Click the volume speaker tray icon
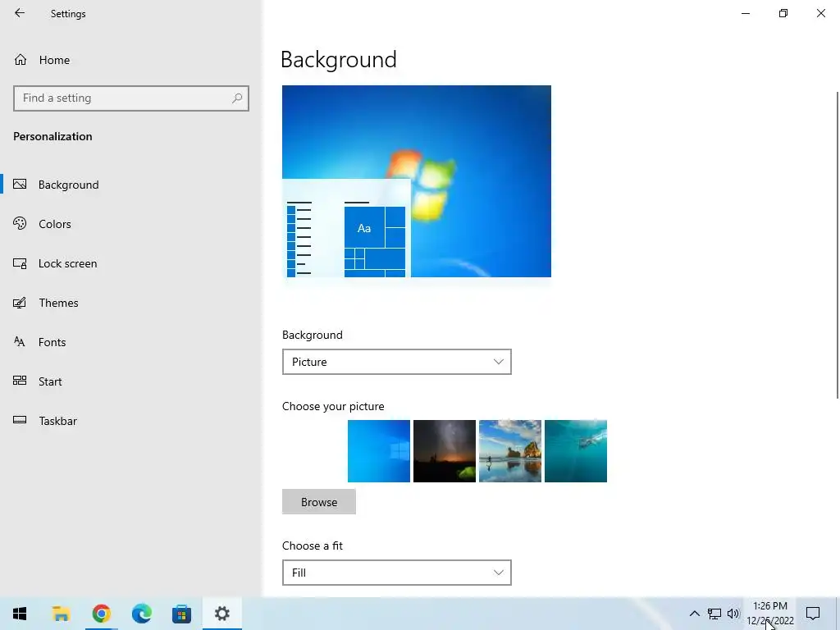The image size is (840, 630). click(x=733, y=614)
